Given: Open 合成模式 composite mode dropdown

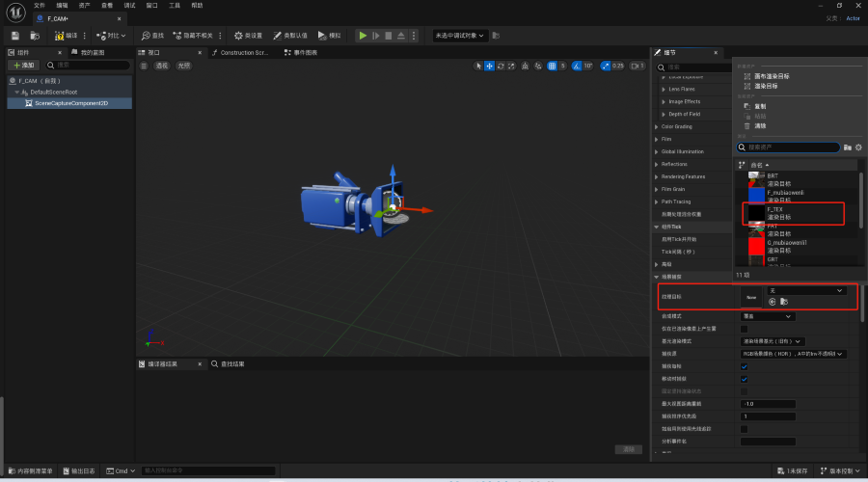Looking at the screenshot, I should pos(768,316).
